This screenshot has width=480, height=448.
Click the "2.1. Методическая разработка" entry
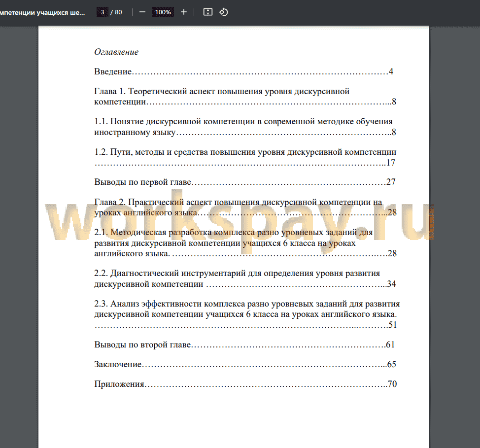[245, 243]
